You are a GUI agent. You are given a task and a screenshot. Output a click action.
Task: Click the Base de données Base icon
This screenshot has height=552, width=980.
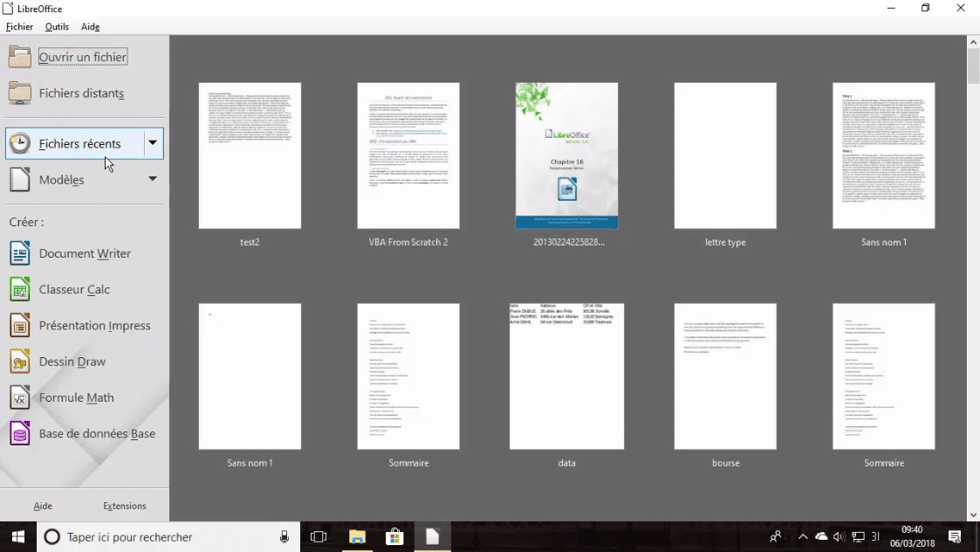point(19,434)
